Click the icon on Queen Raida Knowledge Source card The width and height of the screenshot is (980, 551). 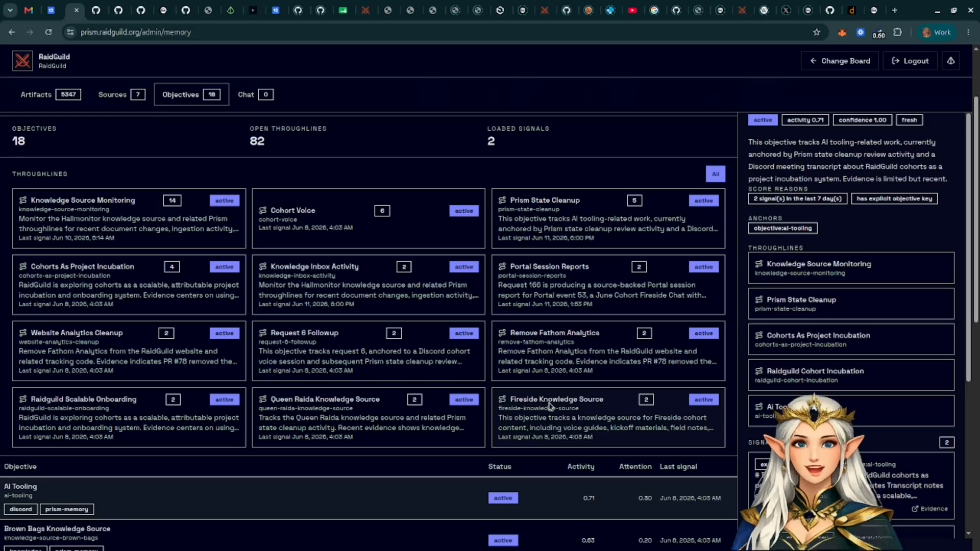click(263, 399)
